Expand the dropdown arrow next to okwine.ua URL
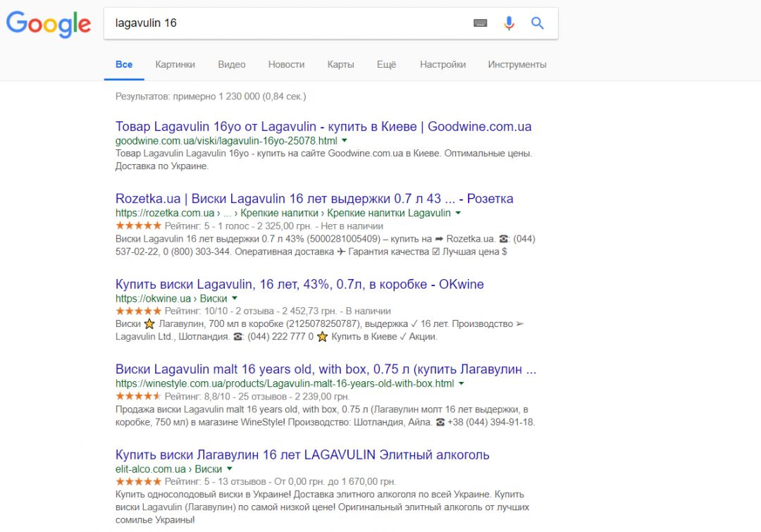The height and width of the screenshot is (532, 761). click(235, 298)
